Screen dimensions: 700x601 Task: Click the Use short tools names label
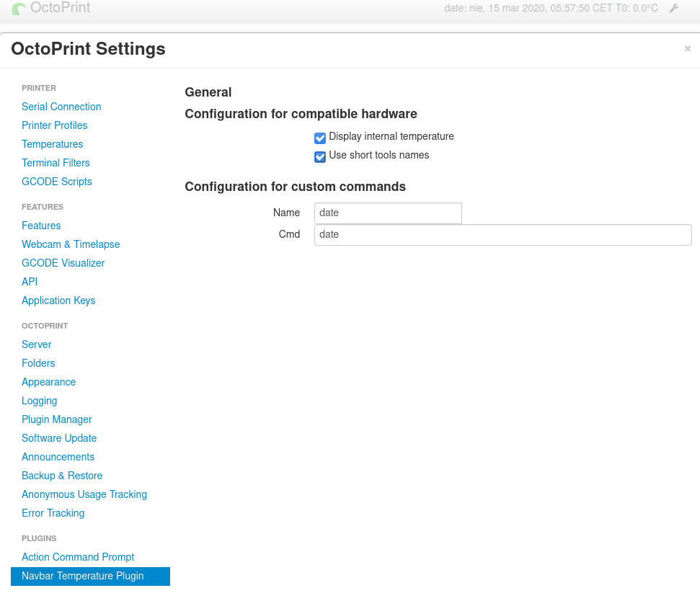379,155
